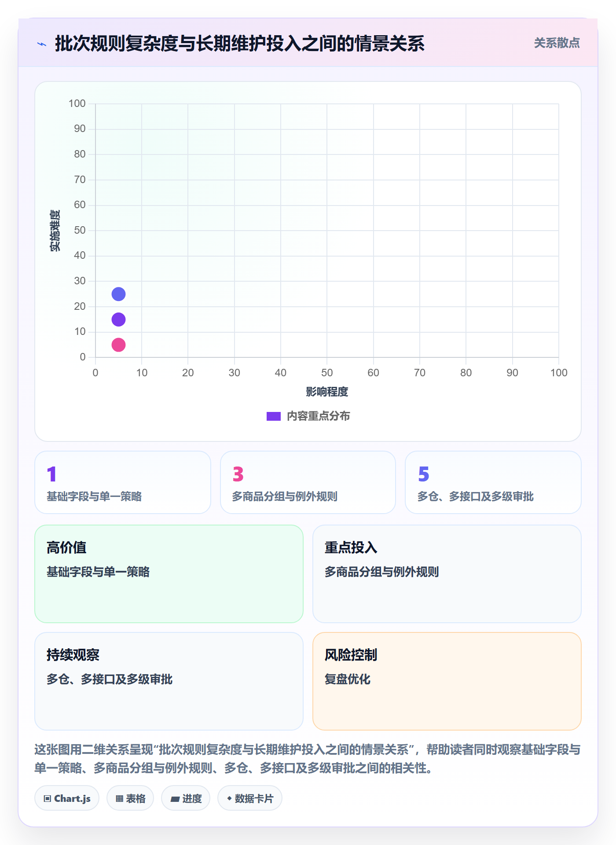Click the Chart.js tag chip
The height and width of the screenshot is (845, 616).
coord(67,798)
